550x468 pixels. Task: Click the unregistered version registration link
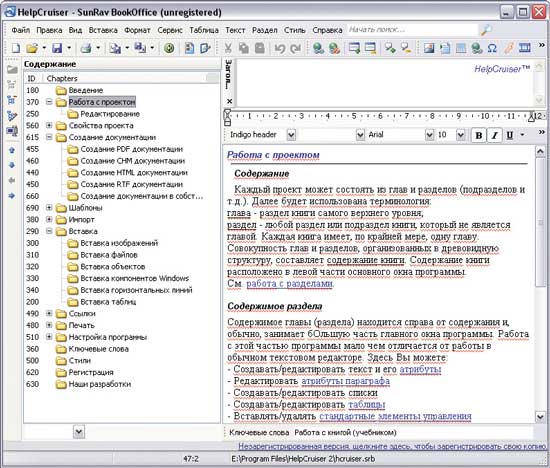pyautogui.click(x=392, y=447)
